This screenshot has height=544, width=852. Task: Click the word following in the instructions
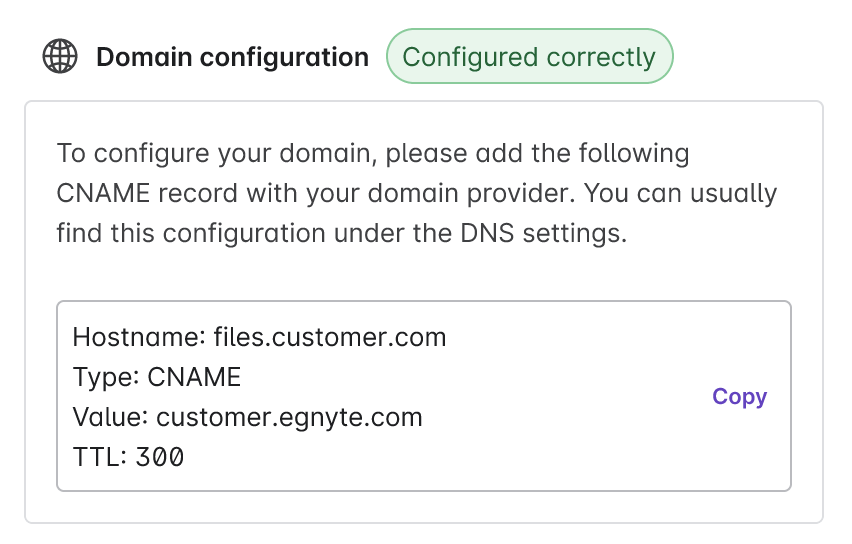click(x=634, y=154)
